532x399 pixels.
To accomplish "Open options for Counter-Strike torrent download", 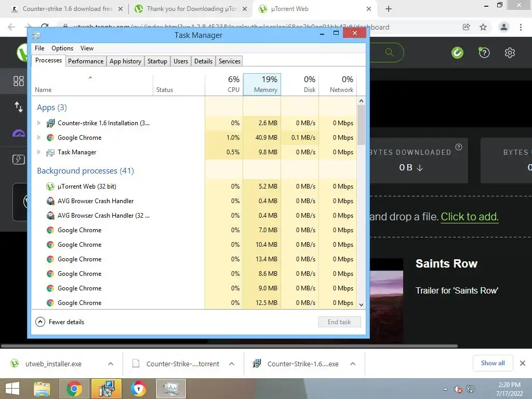I will [232, 364].
